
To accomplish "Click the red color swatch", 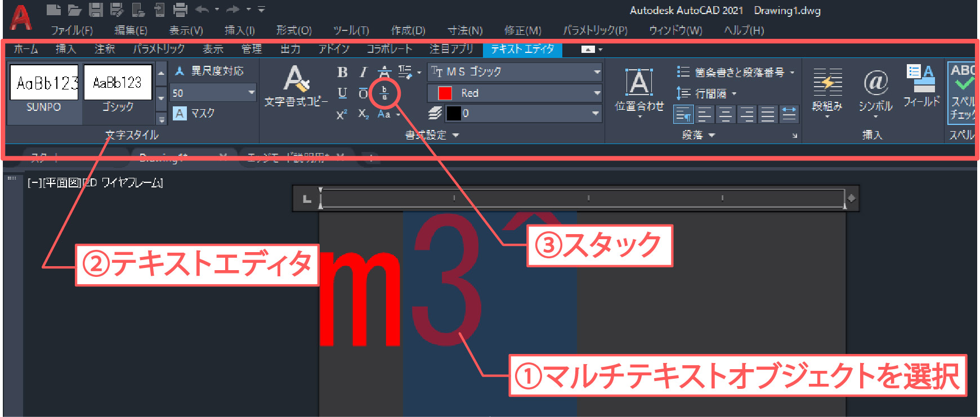I will pyautogui.click(x=445, y=93).
